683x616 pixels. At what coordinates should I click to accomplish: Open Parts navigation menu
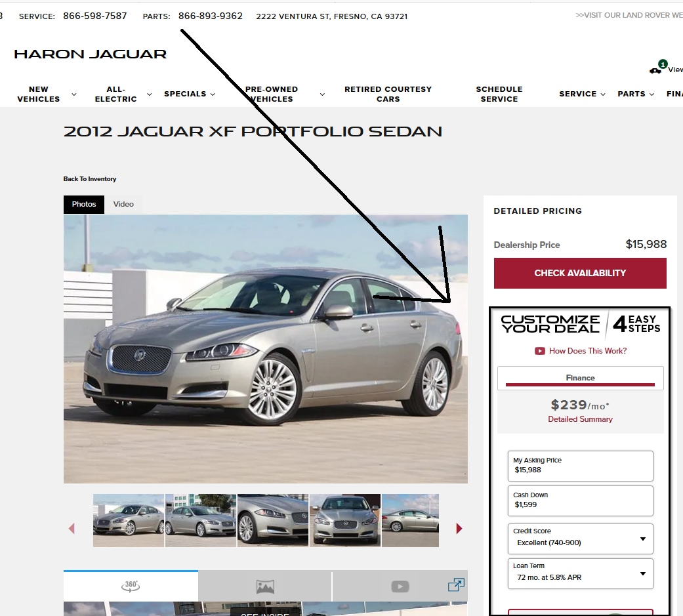(631, 94)
